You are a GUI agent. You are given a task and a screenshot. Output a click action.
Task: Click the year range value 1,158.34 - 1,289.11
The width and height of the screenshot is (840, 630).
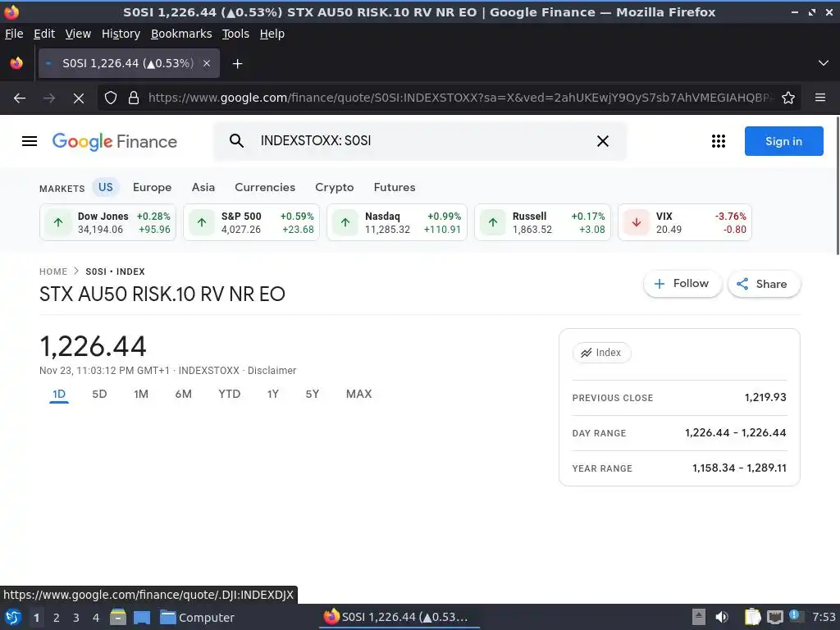pos(739,468)
